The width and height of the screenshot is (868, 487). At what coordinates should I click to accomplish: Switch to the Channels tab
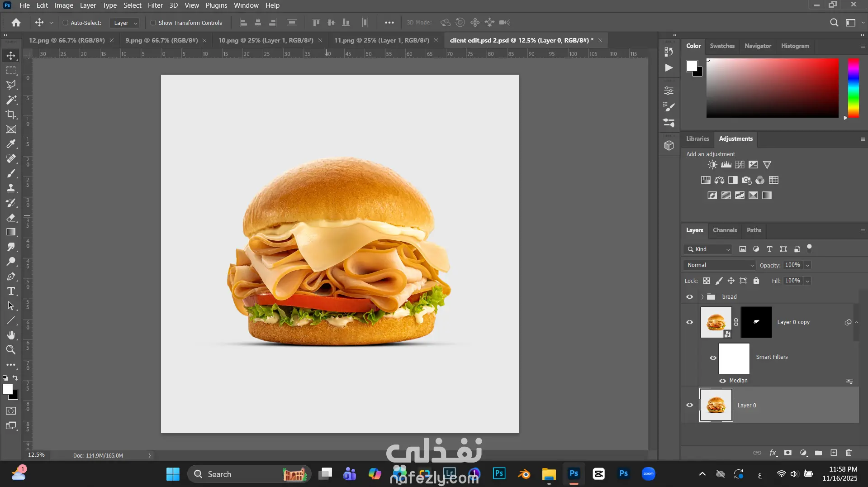725,230
